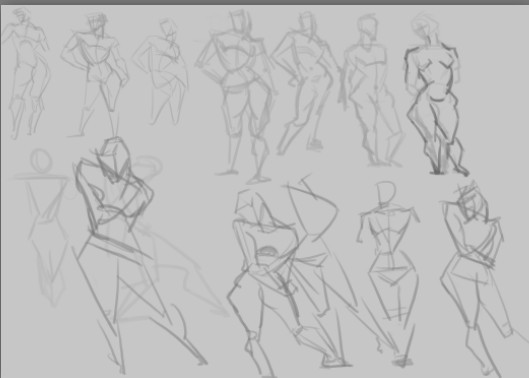
Task: Click the dark gray bar above the canvas
Action: (x=264, y=2)
